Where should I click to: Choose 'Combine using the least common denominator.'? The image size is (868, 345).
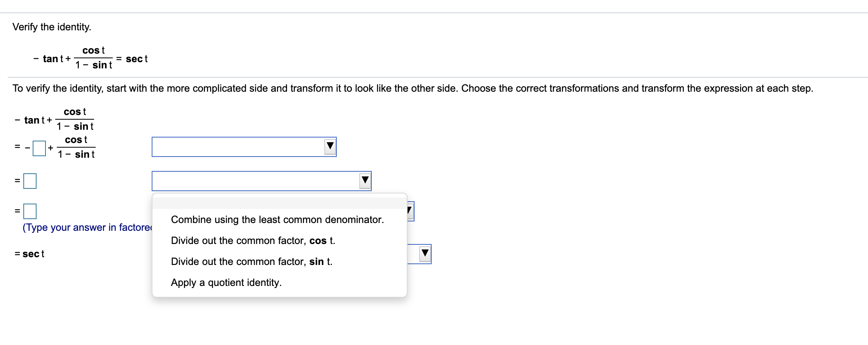(x=277, y=220)
